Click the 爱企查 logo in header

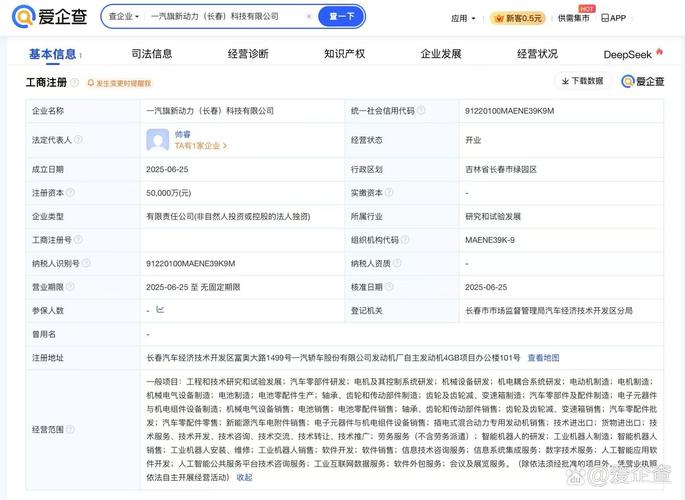[49, 17]
